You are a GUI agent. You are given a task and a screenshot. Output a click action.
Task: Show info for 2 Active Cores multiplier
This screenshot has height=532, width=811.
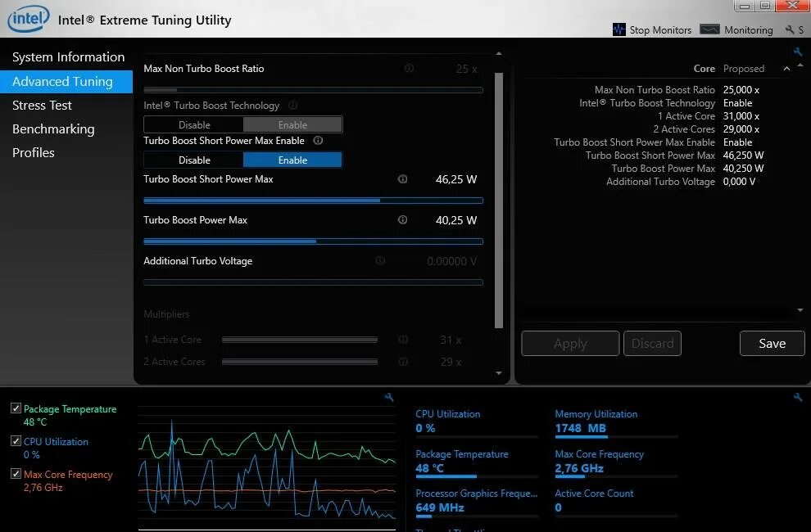click(x=403, y=362)
